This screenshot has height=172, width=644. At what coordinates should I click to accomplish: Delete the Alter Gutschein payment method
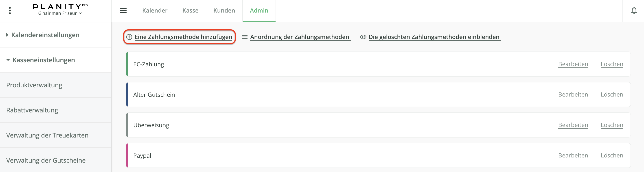(611, 95)
